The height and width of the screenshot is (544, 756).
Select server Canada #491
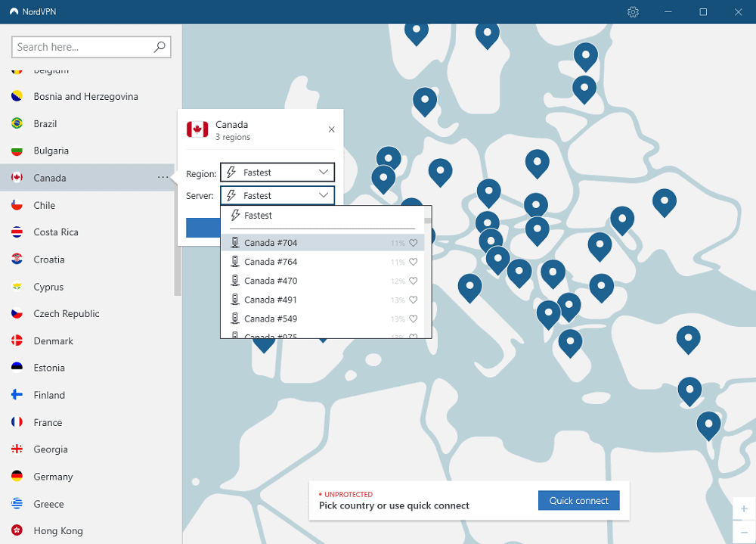pos(322,300)
